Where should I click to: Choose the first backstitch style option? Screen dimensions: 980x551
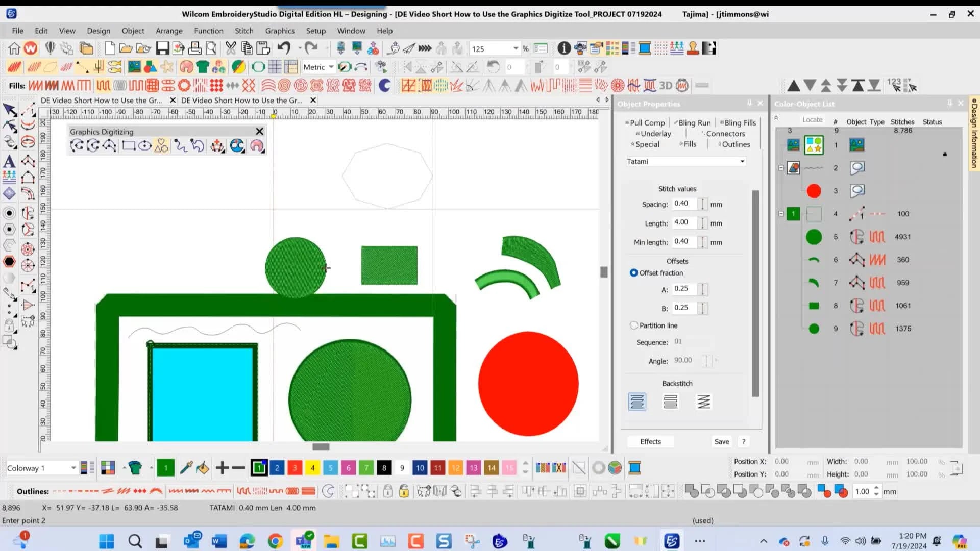[637, 402]
